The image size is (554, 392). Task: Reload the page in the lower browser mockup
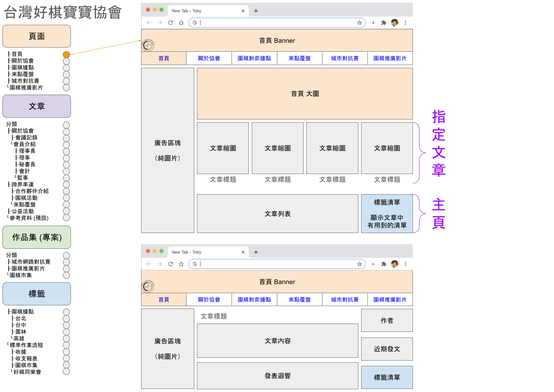pos(170,264)
